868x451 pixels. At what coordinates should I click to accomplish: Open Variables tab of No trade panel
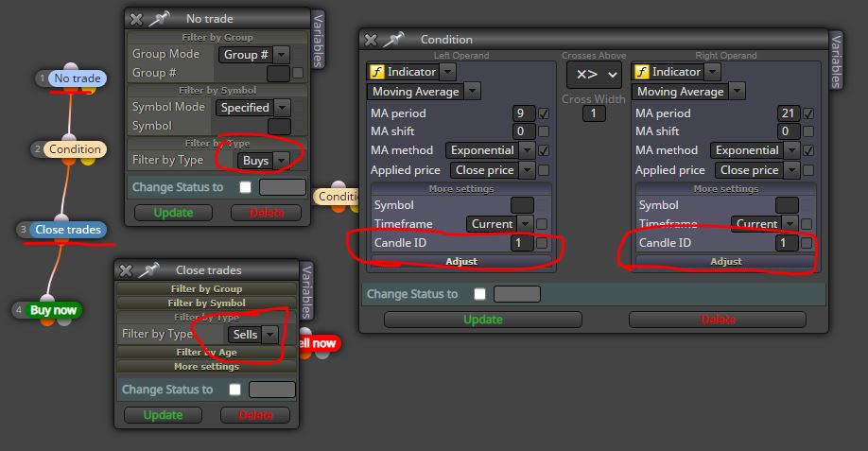(x=319, y=41)
